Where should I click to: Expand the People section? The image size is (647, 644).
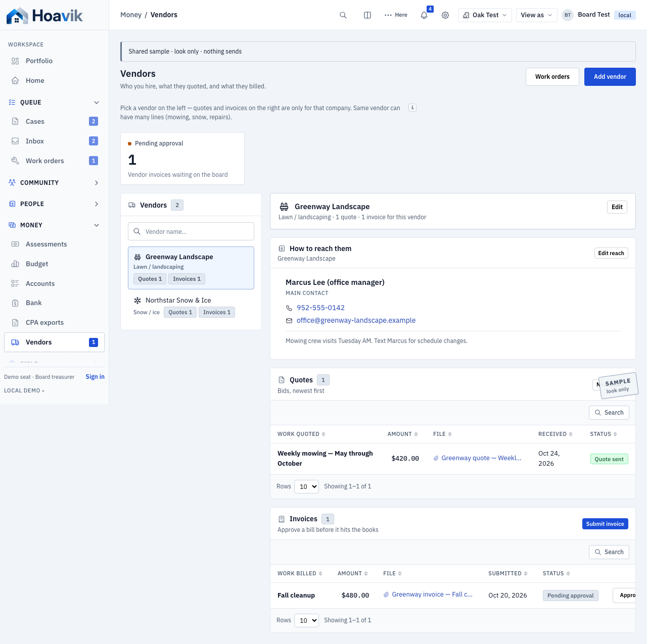[54, 204]
